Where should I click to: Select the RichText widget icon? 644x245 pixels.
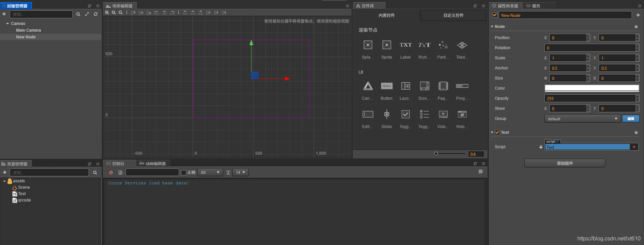(424, 45)
